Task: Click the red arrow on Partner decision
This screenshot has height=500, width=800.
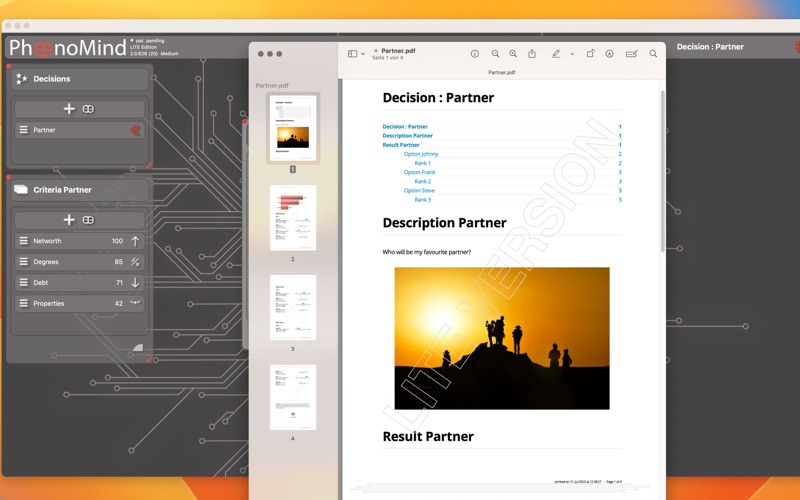Action: pos(135,130)
